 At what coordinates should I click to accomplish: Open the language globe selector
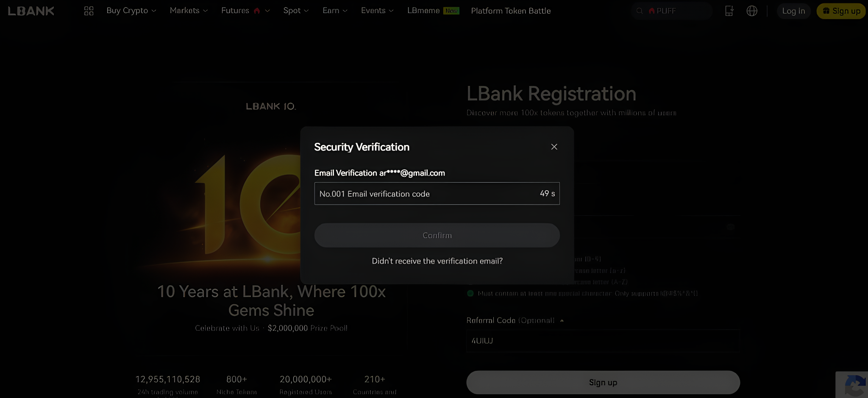tap(752, 11)
